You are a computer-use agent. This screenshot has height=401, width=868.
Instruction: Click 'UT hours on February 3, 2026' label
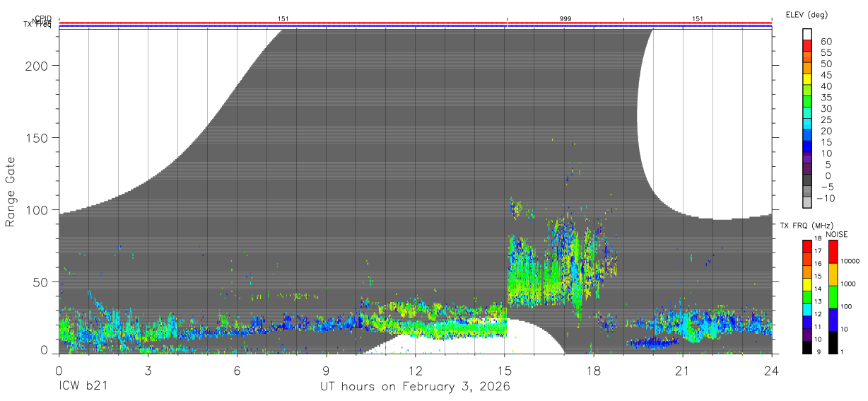(416, 387)
